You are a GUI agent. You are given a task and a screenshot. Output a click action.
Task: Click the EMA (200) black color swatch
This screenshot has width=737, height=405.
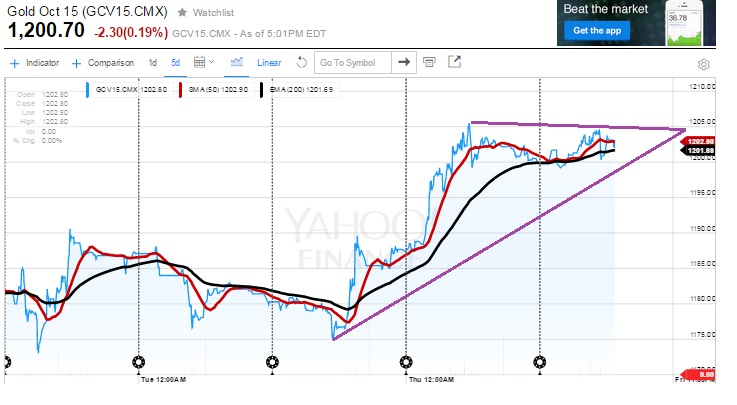click(x=263, y=90)
